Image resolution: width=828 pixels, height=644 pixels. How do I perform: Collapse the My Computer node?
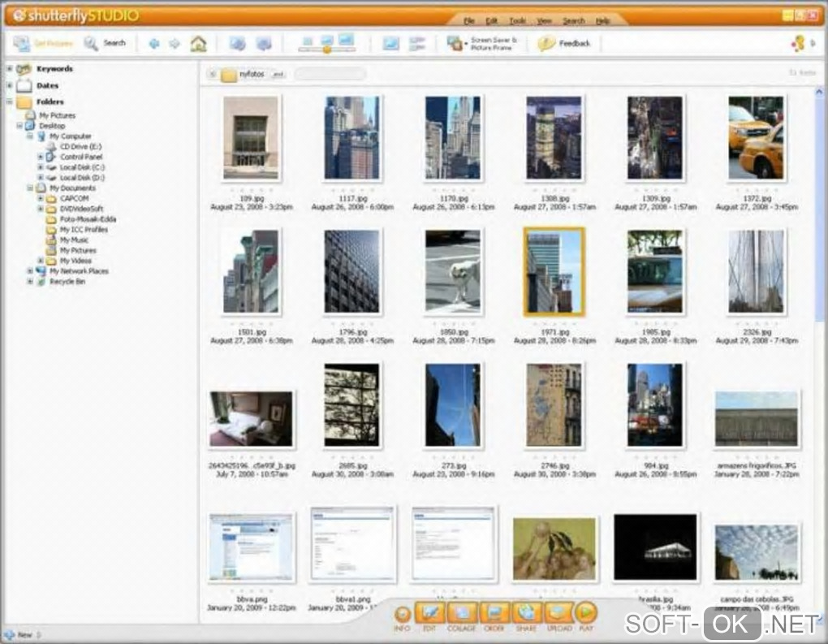pos(30,136)
